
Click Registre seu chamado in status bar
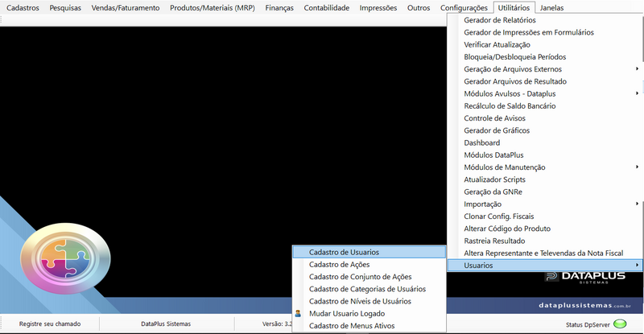50,324
